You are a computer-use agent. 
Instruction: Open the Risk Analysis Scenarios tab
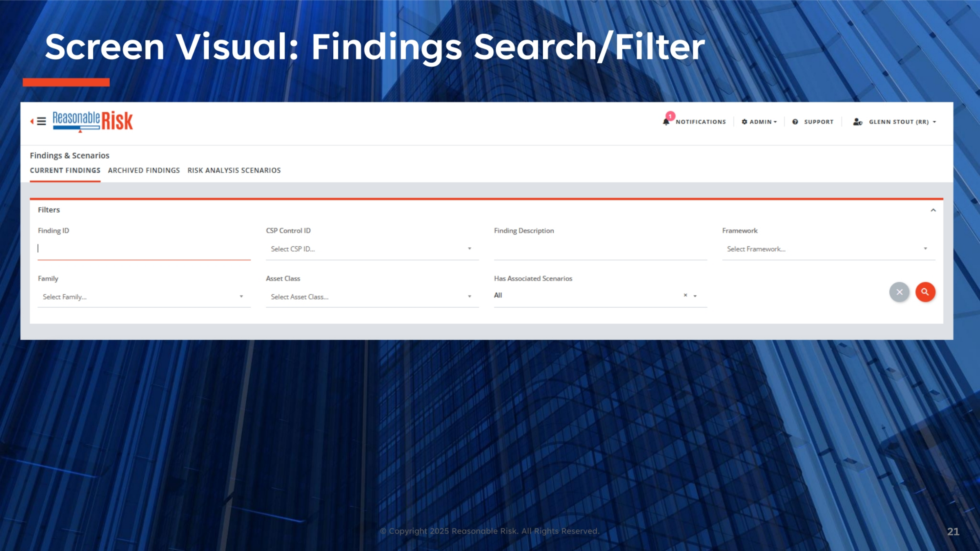tap(234, 170)
